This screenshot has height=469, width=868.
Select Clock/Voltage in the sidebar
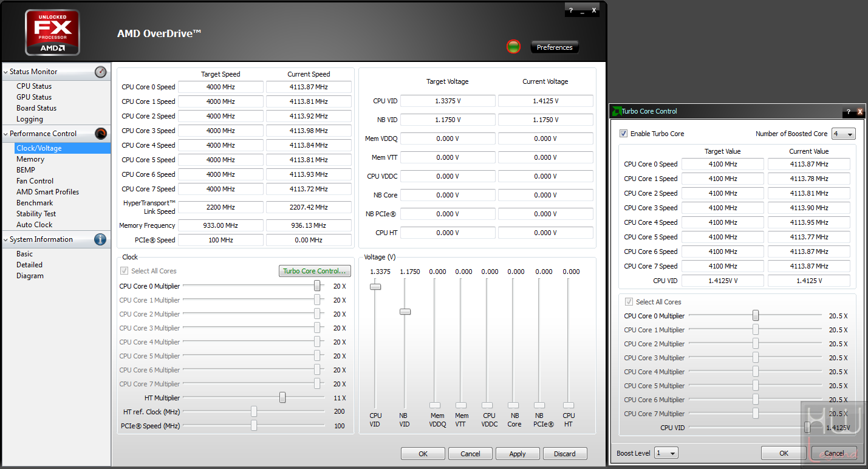pyautogui.click(x=63, y=148)
